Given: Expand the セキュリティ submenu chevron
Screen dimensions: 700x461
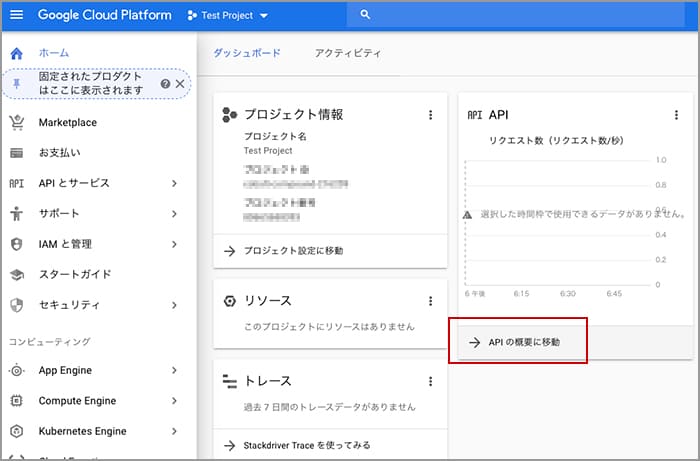Looking at the screenshot, I should [x=174, y=305].
